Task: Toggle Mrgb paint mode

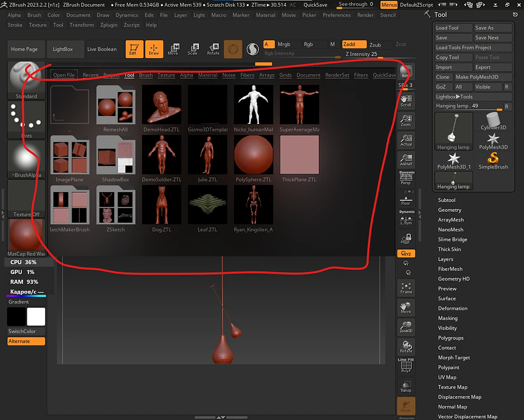Action: 288,44
